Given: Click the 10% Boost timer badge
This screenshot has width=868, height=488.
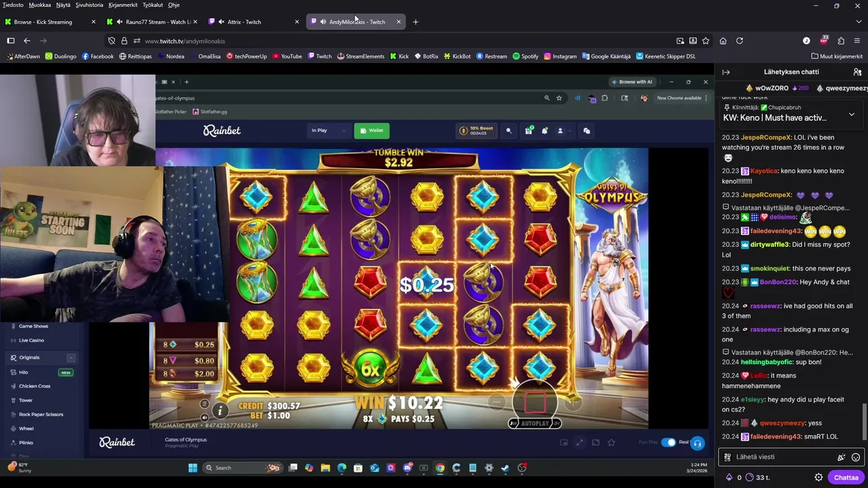Looking at the screenshot, I should (x=477, y=130).
